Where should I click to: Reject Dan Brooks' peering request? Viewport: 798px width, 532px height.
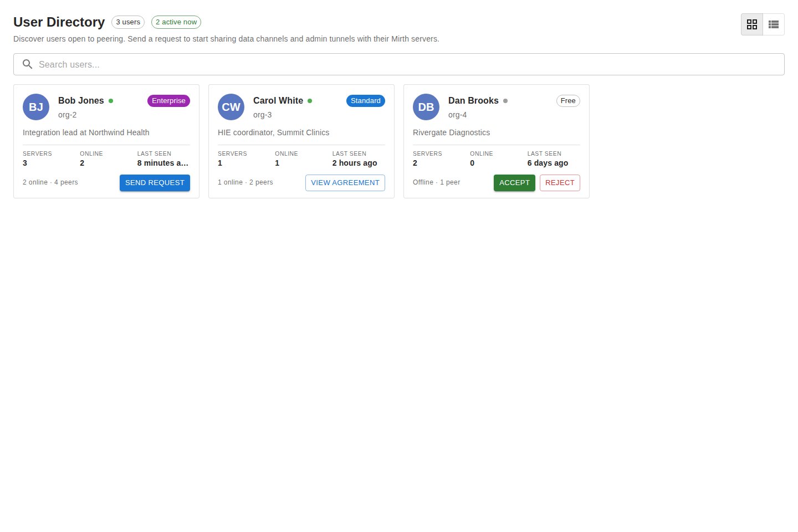coord(560,183)
